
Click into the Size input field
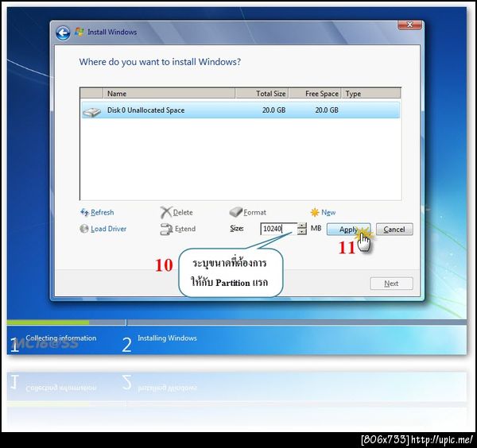(278, 229)
